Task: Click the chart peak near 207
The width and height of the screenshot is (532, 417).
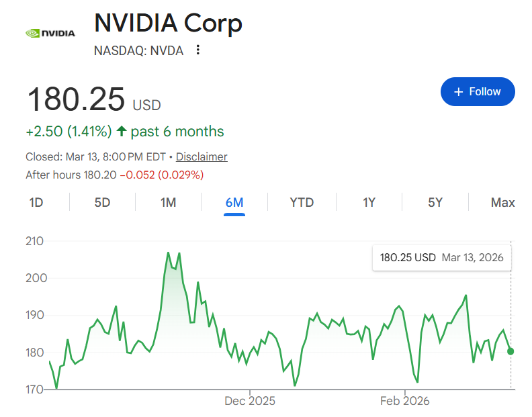Action: pyautogui.click(x=168, y=253)
